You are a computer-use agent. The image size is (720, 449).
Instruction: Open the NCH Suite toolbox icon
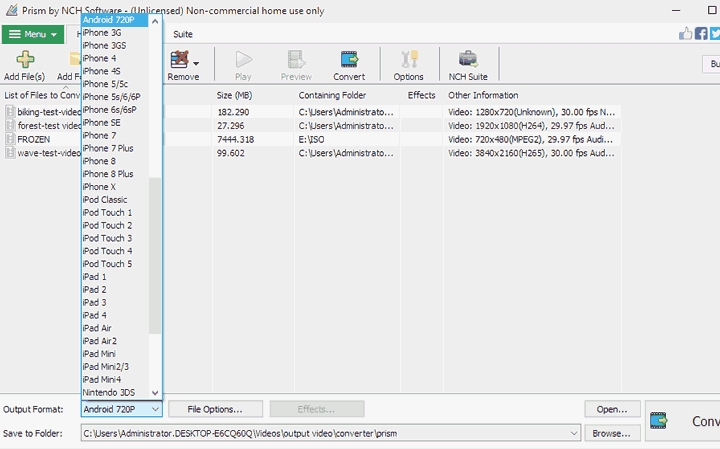tap(468, 59)
